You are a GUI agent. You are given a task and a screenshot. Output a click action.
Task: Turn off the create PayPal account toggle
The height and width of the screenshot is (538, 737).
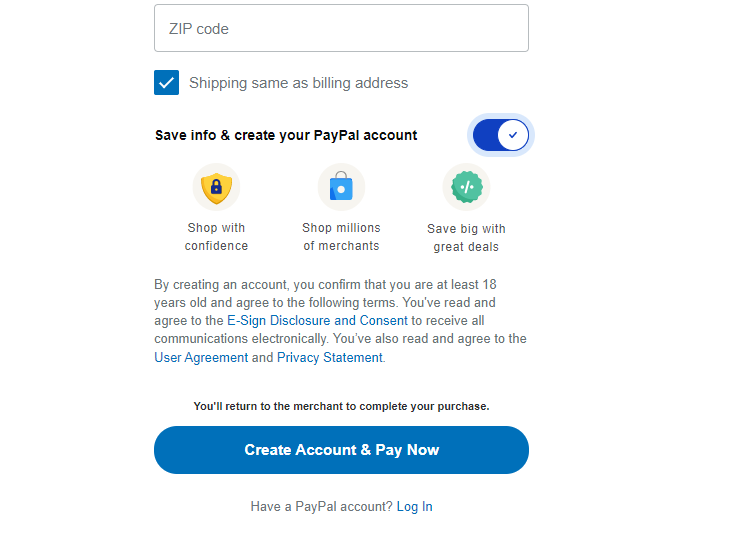pyautogui.click(x=501, y=135)
